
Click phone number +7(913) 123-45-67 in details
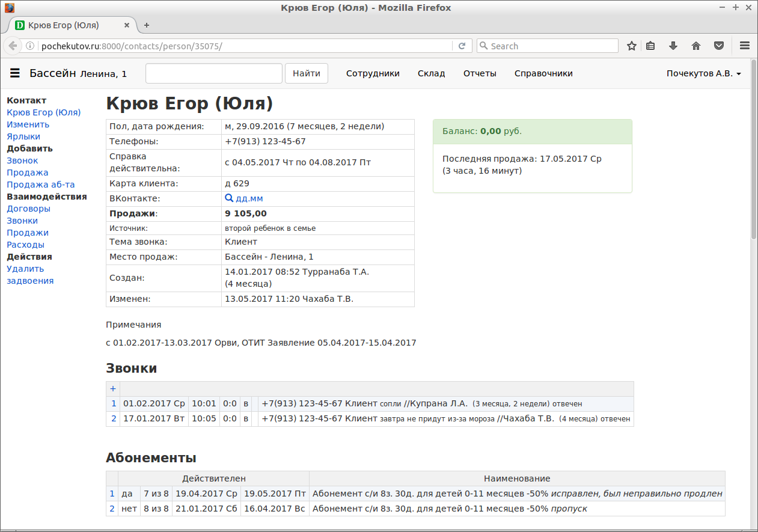tap(265, 141)
